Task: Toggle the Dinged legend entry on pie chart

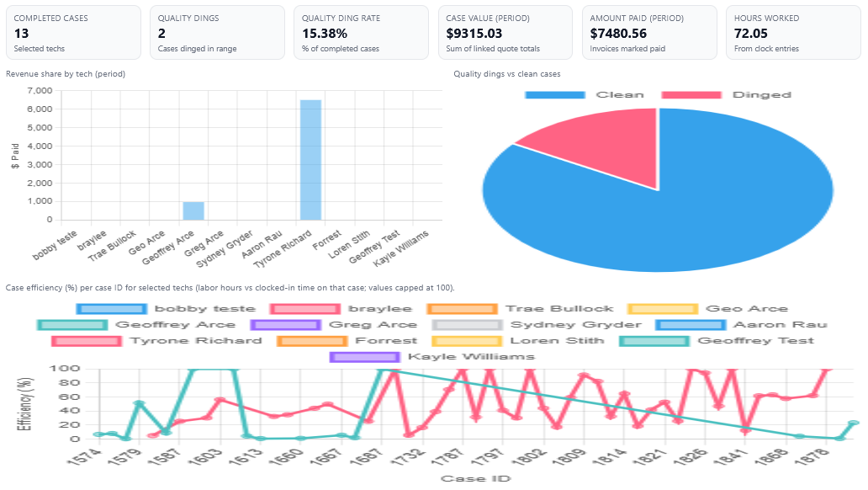Action: pyautogui.click(x=726, y=94)
